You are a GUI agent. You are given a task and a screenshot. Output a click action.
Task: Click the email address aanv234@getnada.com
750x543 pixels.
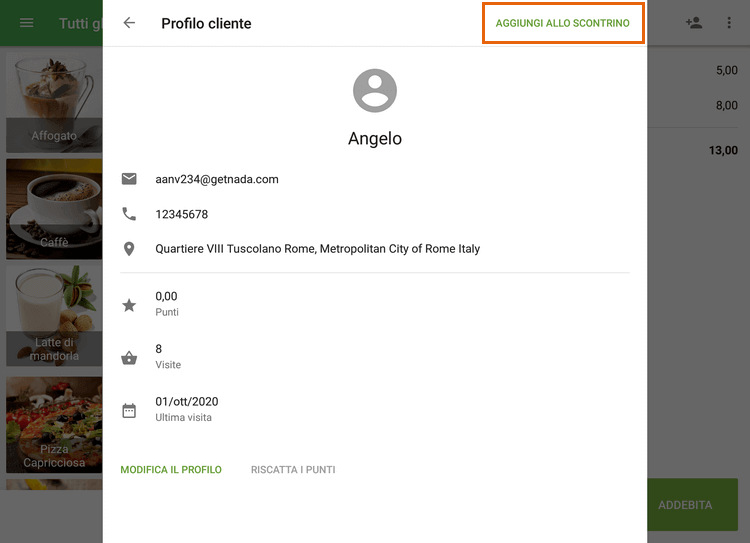click(x=217, y=179)
